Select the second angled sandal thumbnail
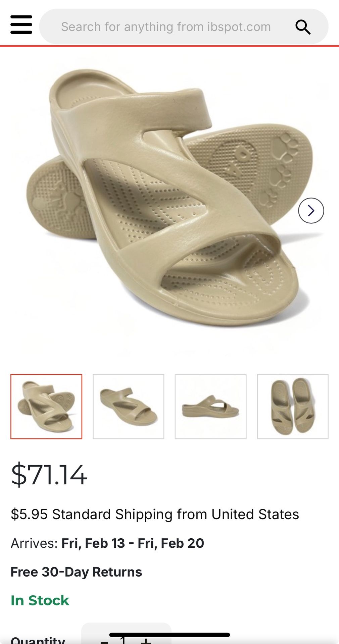Viewport: 339px width, 644px height. point(129,406)
